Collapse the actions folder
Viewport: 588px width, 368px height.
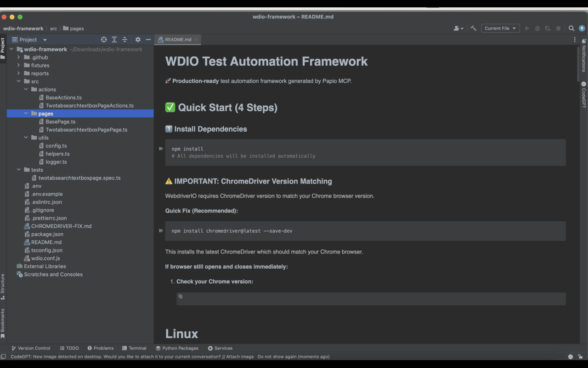26,90
